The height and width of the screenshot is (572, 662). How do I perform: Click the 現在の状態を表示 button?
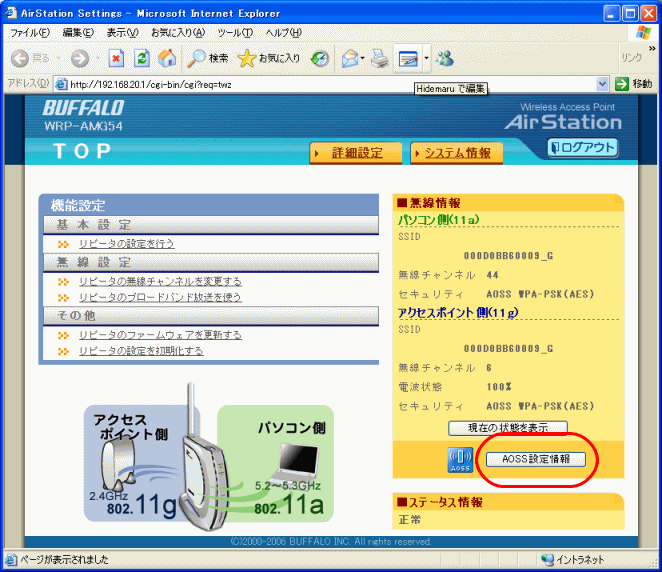pyautogui.click(x=508, y=428)
